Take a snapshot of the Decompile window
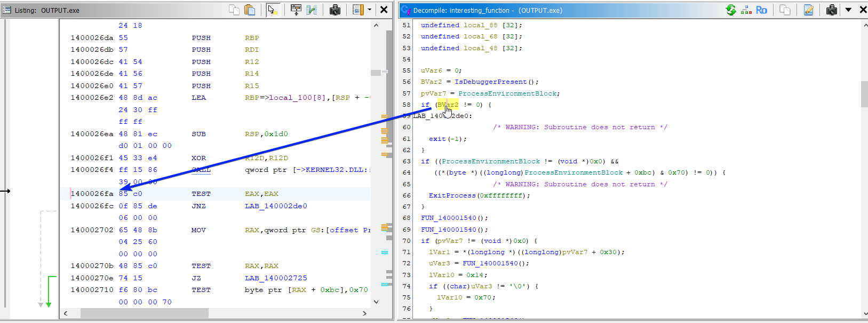The image size is (868, 323). 831,10
